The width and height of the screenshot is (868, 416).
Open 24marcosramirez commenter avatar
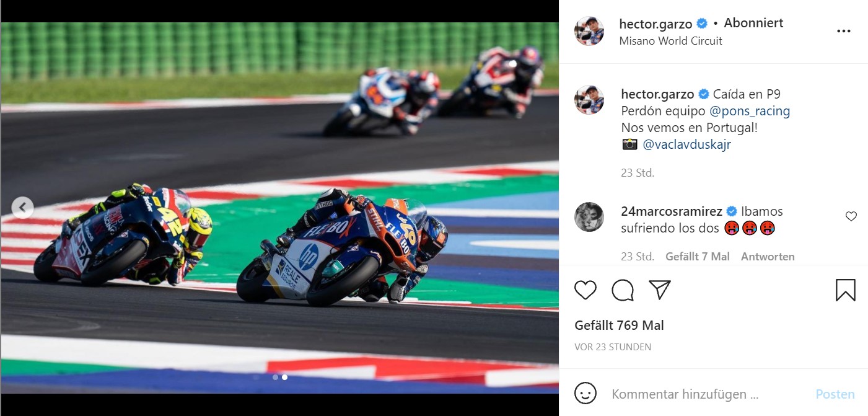pos(589,217)
